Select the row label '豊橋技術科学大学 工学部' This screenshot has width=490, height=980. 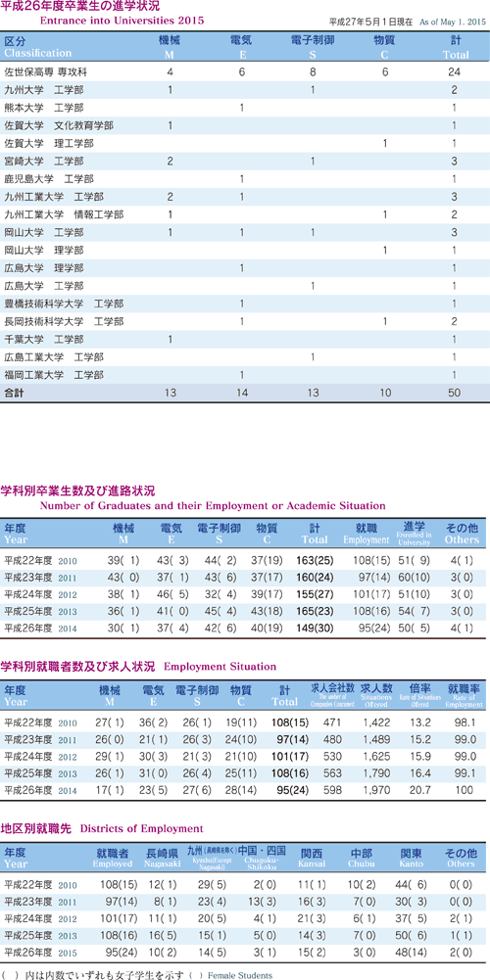[64, 303]
